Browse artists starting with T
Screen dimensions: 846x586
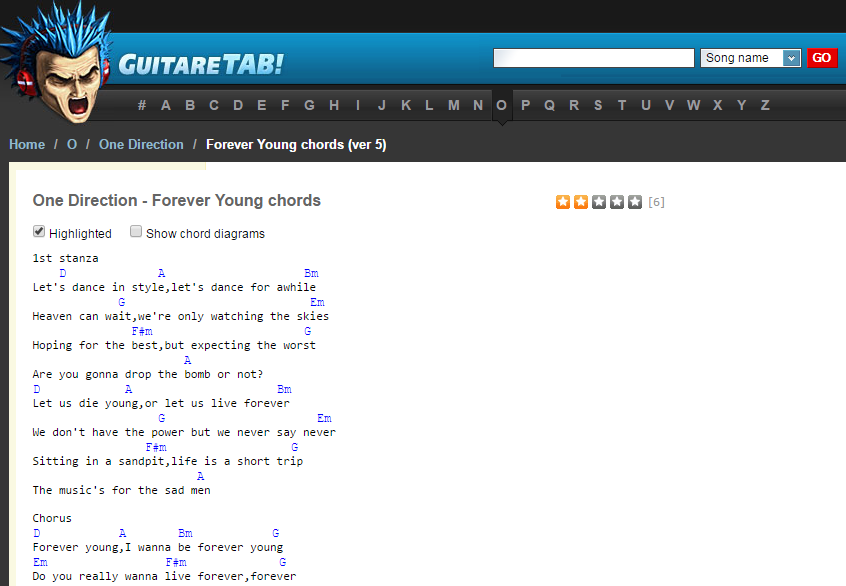[622, 105]
